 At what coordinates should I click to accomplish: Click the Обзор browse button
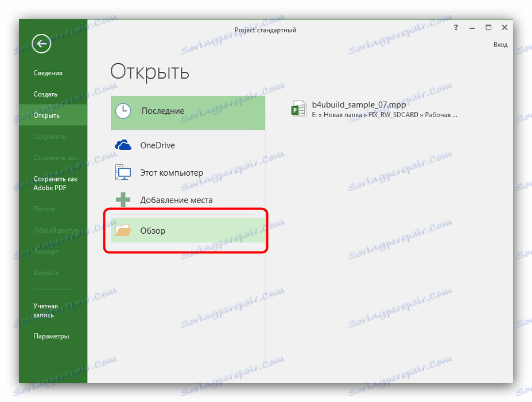[x=188, y=230]
